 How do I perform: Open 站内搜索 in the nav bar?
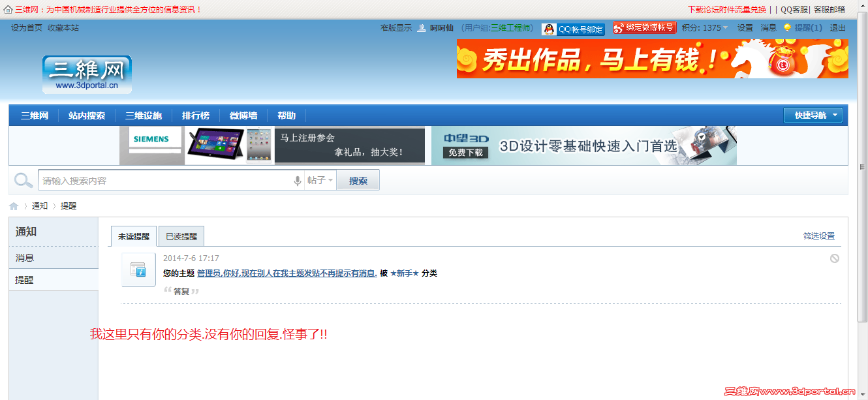tap(87, 115)
